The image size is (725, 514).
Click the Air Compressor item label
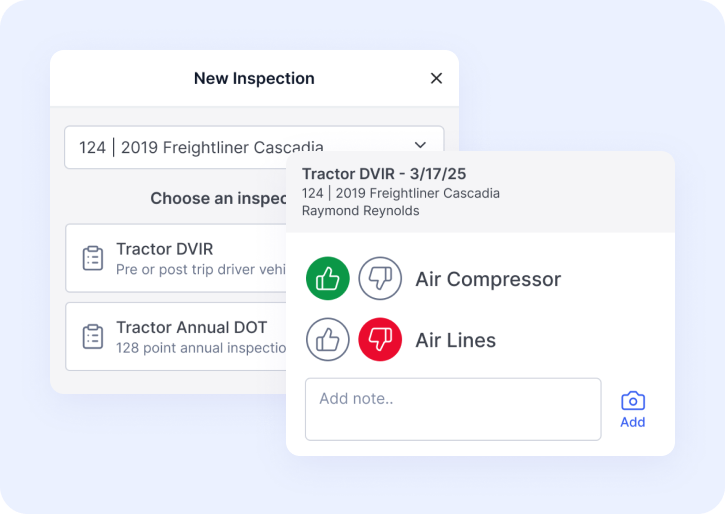tap(488, 279)
